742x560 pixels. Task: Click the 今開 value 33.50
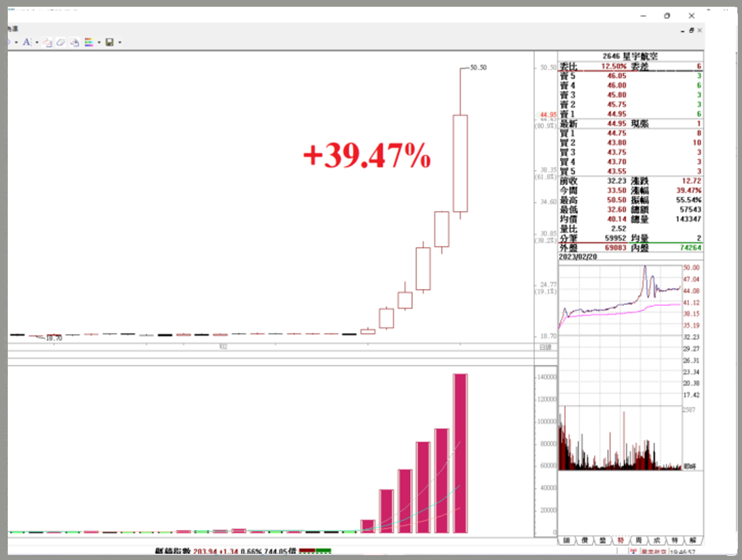[616, 190]
